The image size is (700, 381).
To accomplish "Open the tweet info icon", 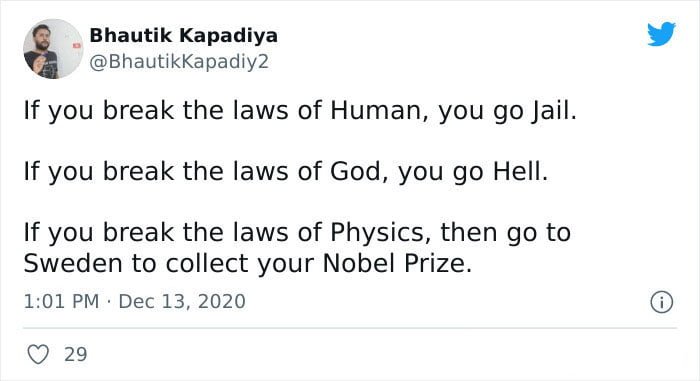I will [661, 302].
